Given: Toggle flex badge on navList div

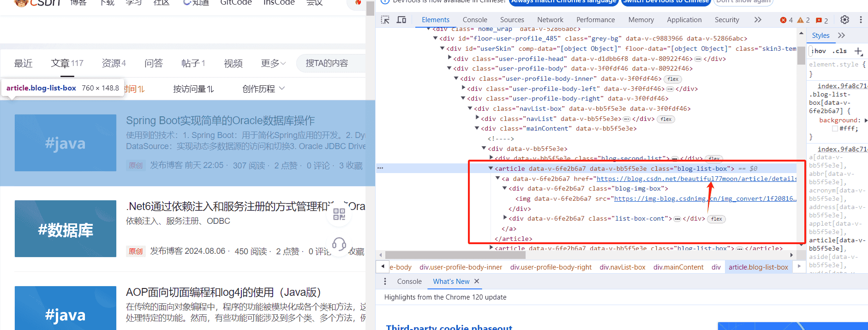Looking at the screenshot, I should coord(666,119).
